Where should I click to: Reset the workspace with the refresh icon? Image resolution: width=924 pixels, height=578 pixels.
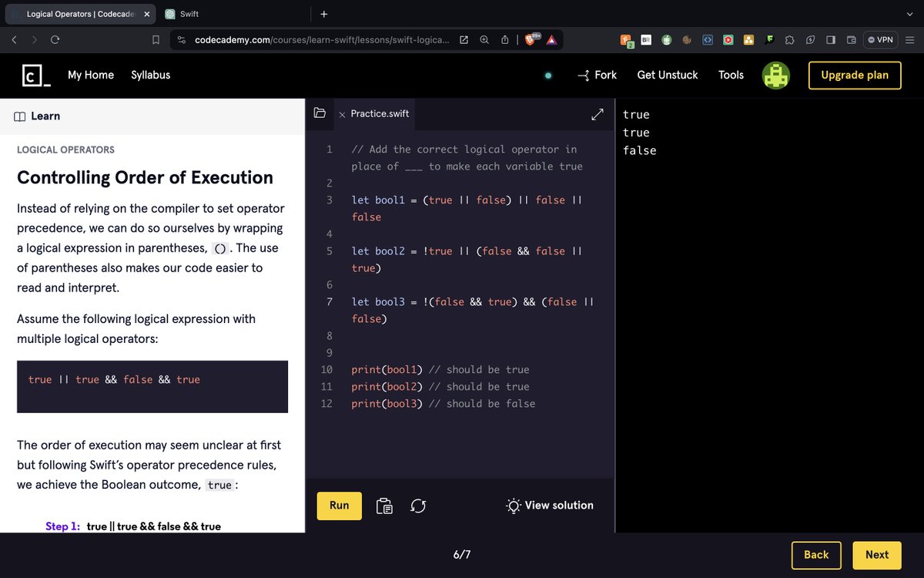click(418, 506)
